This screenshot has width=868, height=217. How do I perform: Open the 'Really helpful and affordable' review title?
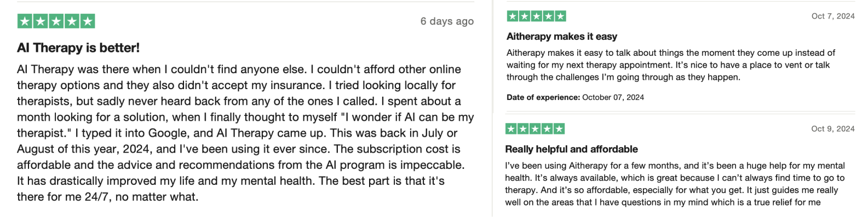(572, 149)
